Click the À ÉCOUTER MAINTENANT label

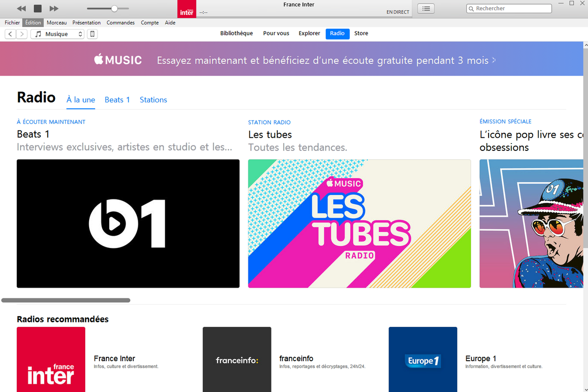pos(51,122)
